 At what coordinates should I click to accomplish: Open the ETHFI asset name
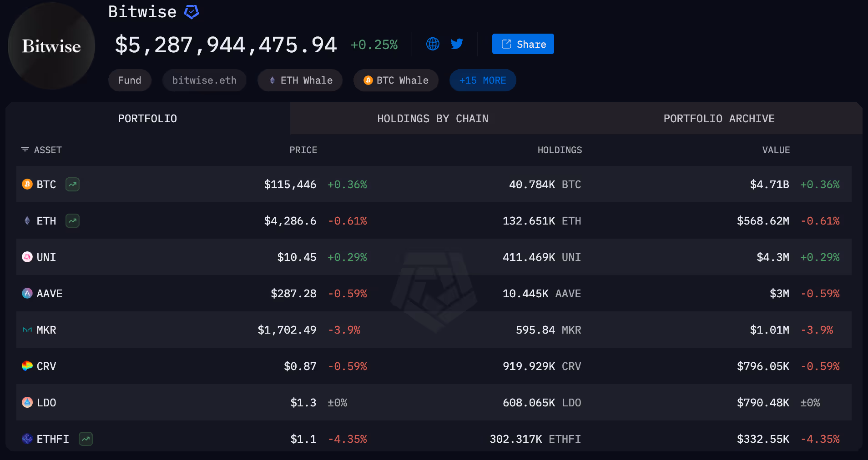click(x=53, y=439)
